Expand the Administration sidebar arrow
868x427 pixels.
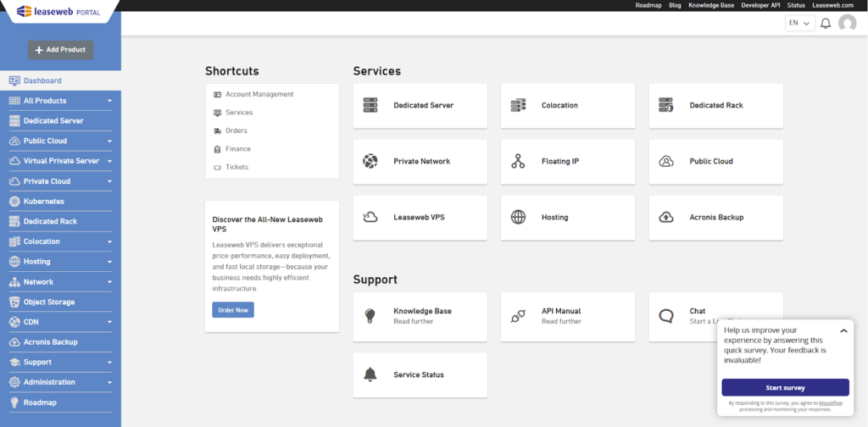coord(109,382)
